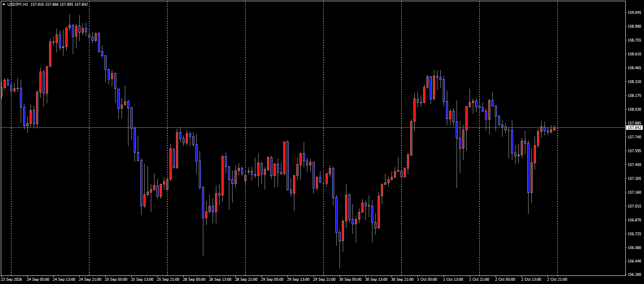Click the 25 Sep 13:00 time label
The image size is (644, 284).
point(142,280)
